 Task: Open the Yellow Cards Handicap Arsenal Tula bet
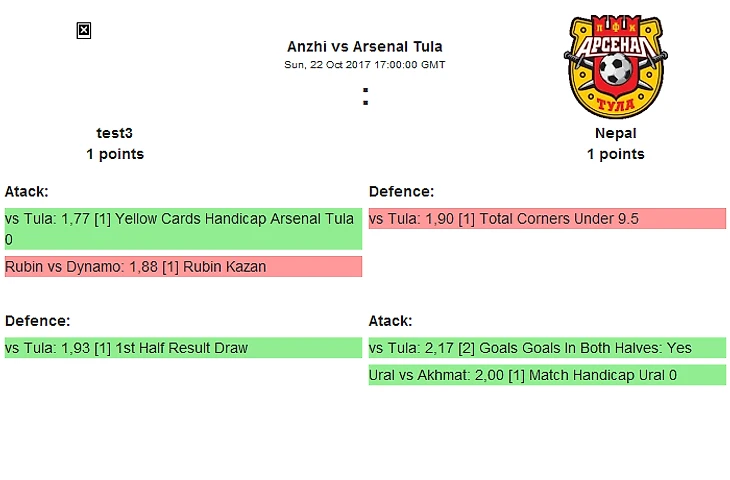coord(182,229)
